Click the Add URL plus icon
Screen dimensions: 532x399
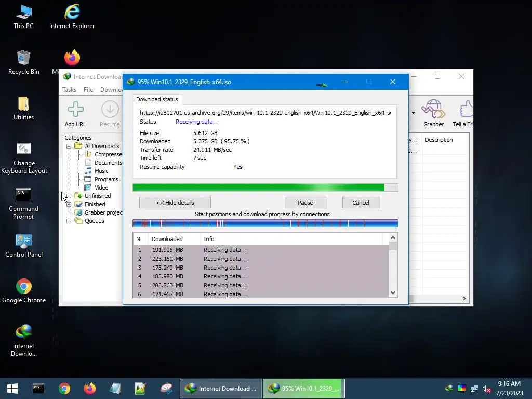75,109
